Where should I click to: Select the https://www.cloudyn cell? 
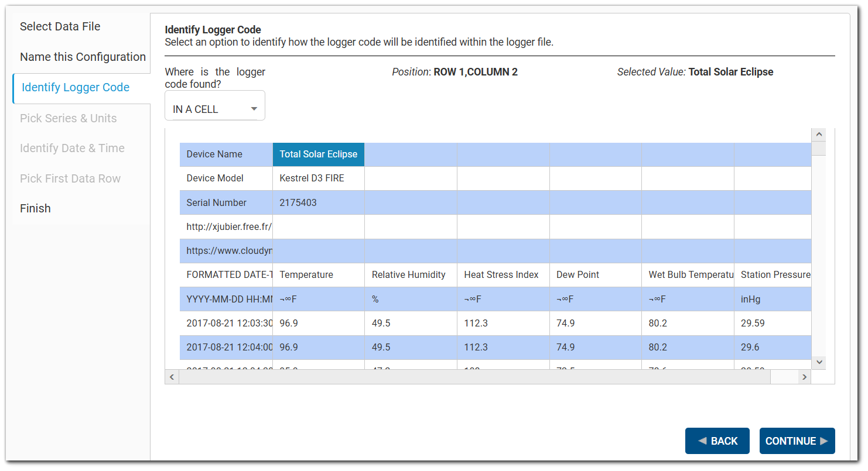pyautogui.click(x=226, y=251)
